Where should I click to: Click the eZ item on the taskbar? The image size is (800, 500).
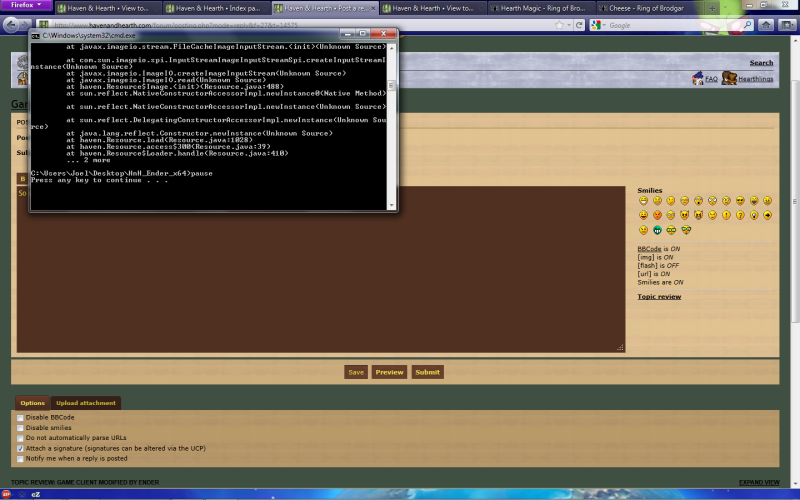click(x=35, y=494)
